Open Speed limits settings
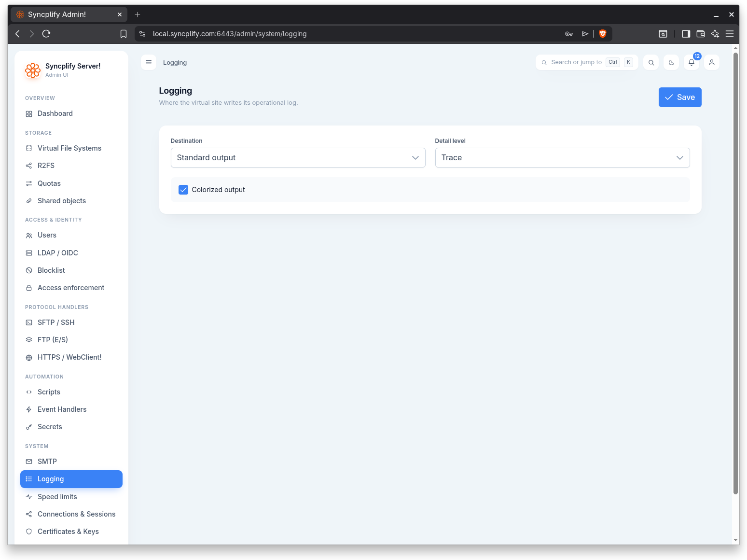 (71, 497)
